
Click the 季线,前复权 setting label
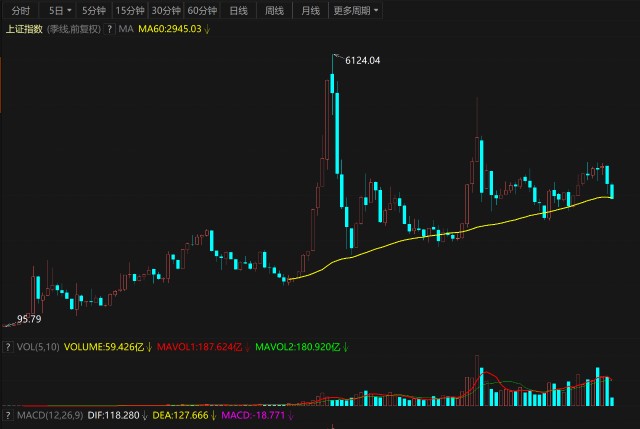(74, 29)
